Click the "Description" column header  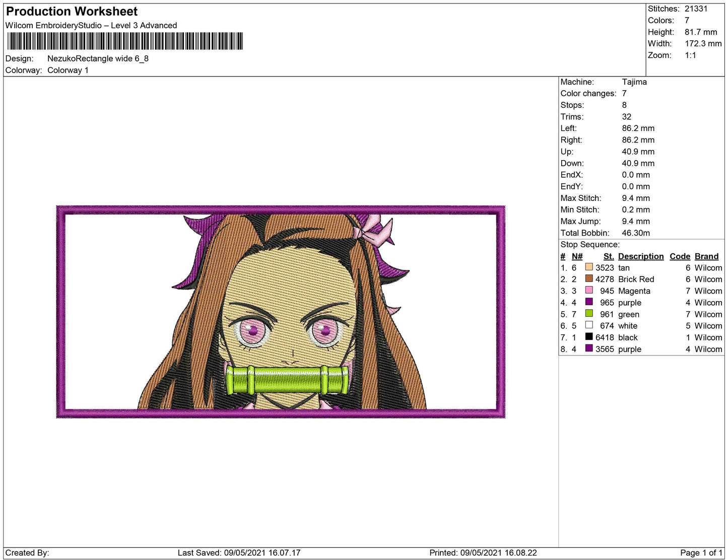pos(641,256)
